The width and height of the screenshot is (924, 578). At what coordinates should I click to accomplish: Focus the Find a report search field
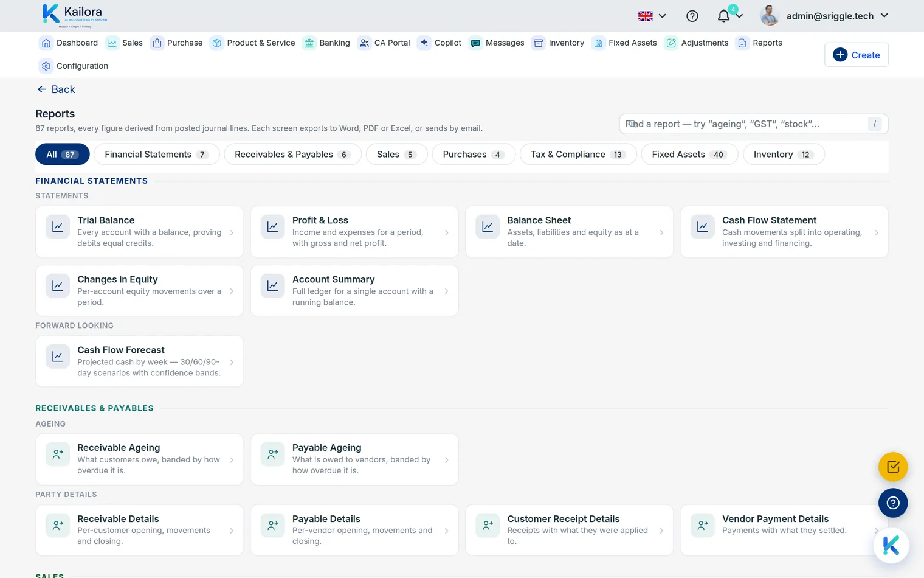(754, 124)
